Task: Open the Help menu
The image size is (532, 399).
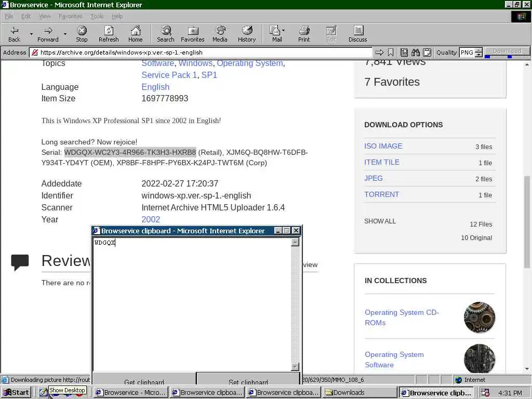Action: (x=117, y=16)
